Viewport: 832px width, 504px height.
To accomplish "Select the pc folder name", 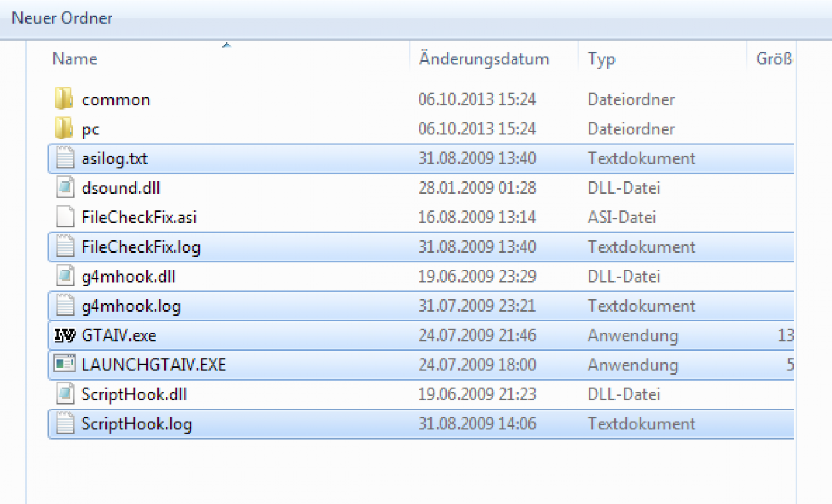I will 90,129.
